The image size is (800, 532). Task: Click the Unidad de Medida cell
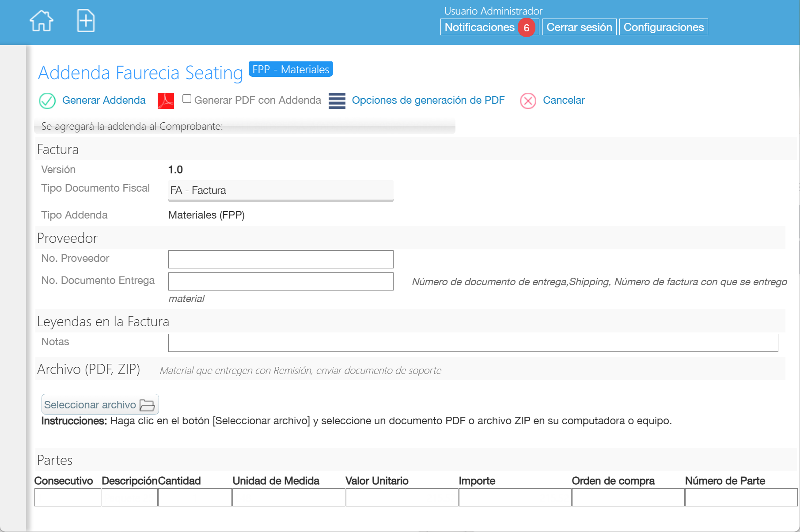[x=289, y=498]
